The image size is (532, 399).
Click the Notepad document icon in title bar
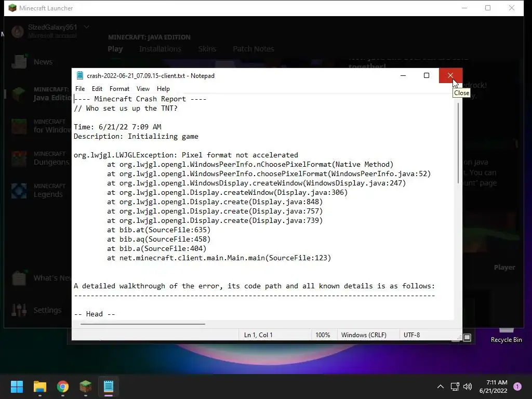tap(79, 75)
